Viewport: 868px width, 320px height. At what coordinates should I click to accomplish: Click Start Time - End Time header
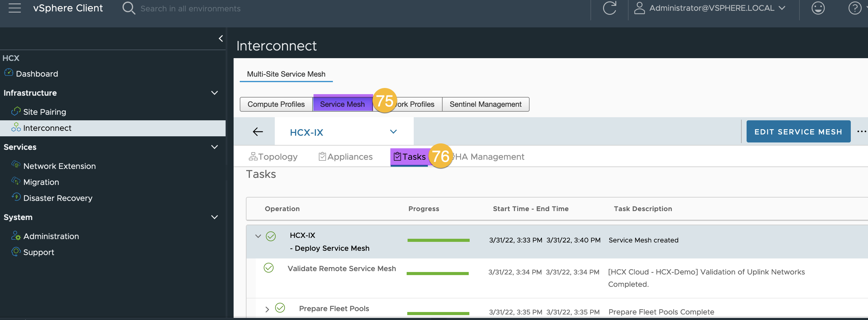pyautogui.click(x=531, y=209)
